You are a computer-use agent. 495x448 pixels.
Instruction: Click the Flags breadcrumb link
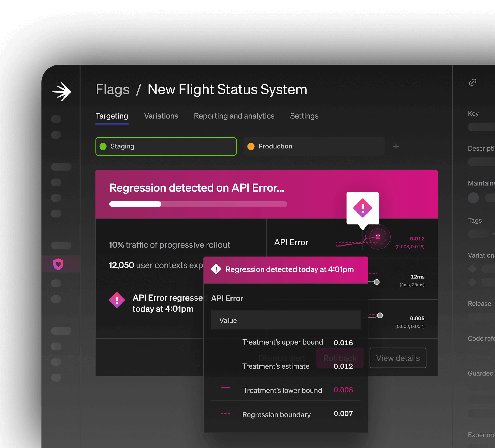coord(112,89)
